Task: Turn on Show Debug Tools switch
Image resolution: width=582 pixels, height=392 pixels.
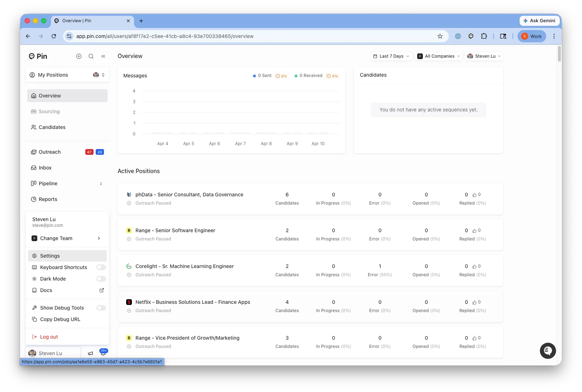Action: click(101, 308)
